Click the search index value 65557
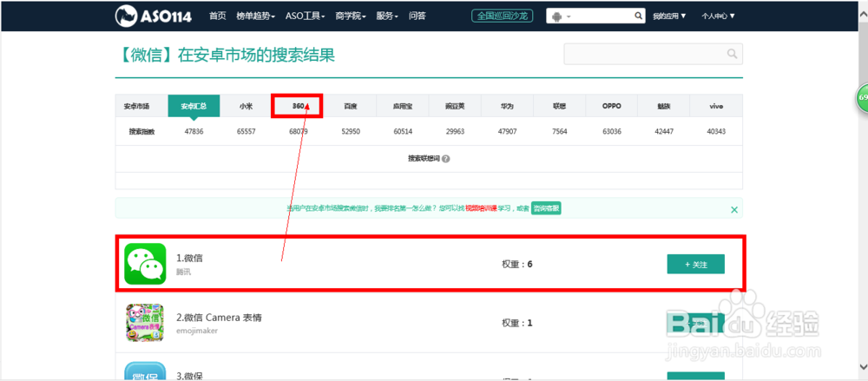868x381 pixels. [246, 132]
